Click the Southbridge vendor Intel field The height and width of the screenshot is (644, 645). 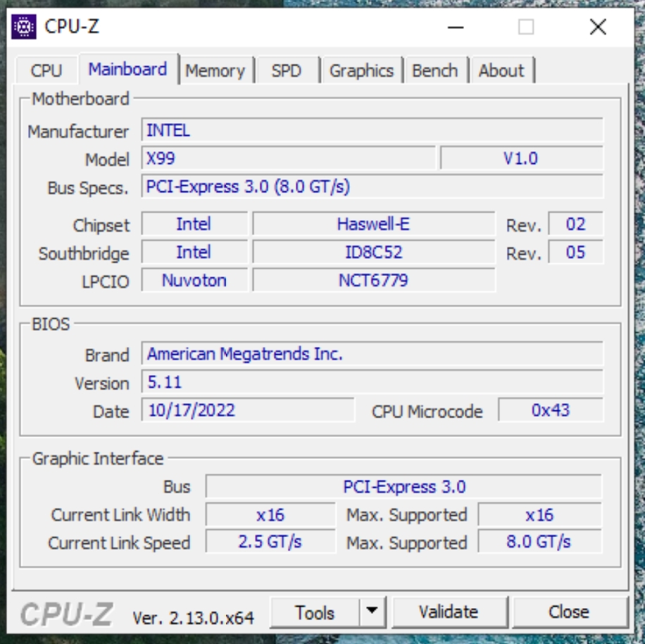(x=194, y=252)
